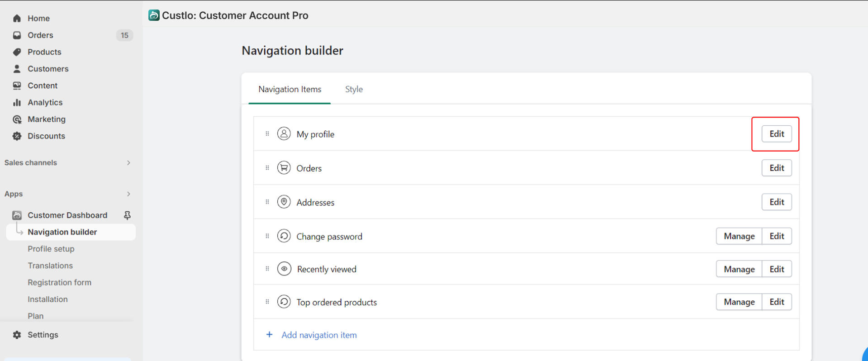This screenshot has width=868, height=361.
Task: Open Home in the sidebar
Action: [39, 19]
